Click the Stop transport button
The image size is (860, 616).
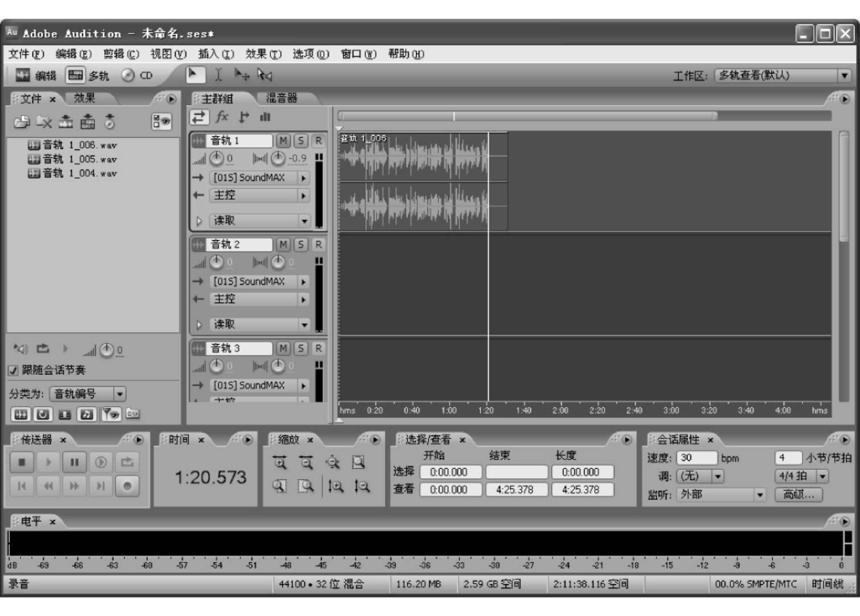pyautogui.click(x=22, y=462)
